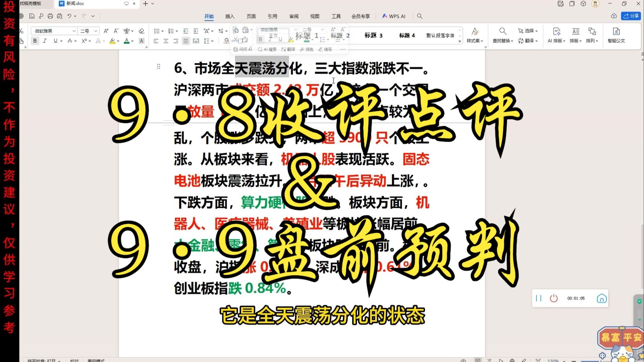The width and height of the screenshot is (644, 362).
Task: Open 会员专享 member benefits
Action: [361, 16]
